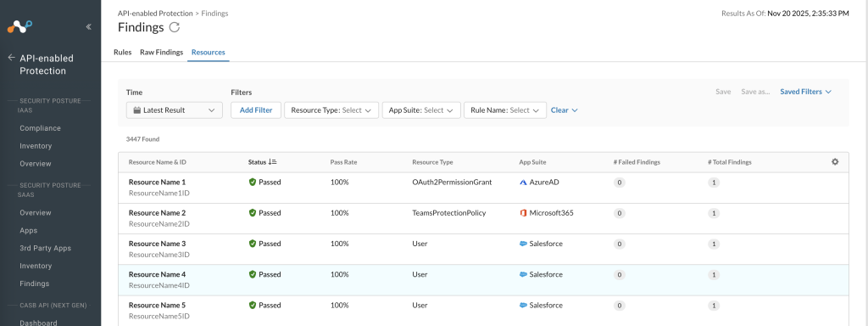Click the Save filter button
The height and width of the screenshot is (326, 868).
[723, 92]
